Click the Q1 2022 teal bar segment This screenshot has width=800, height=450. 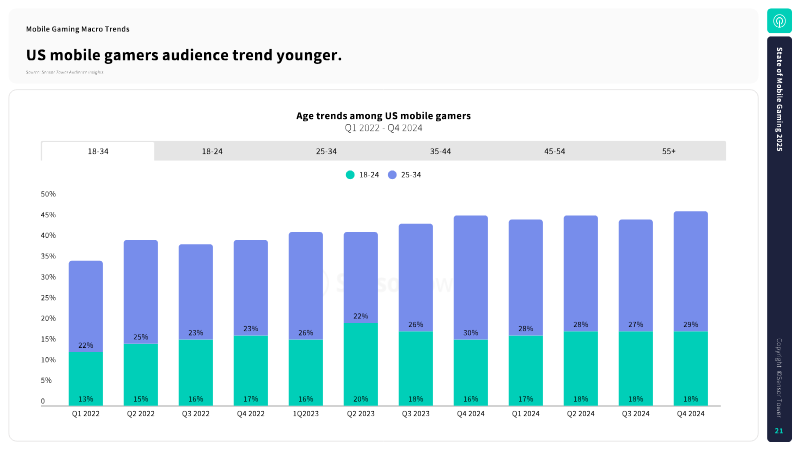pyautogui.click(x=86, y=379)
